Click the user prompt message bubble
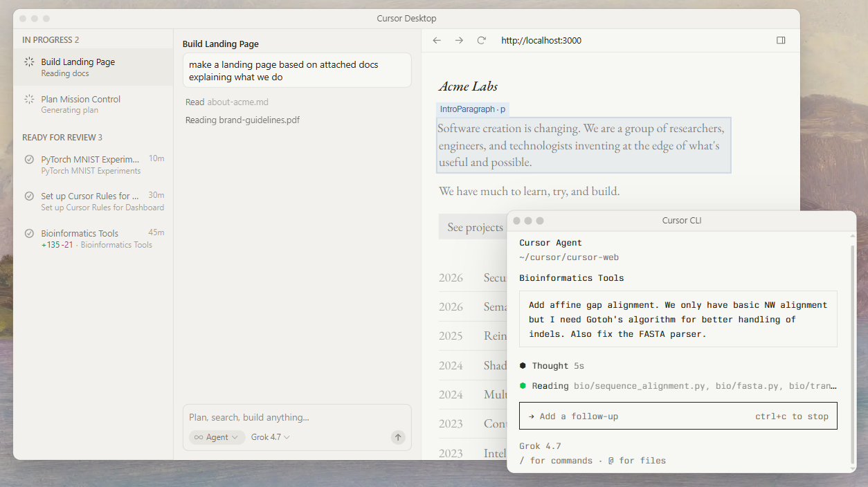Image resolution: width=868 pixels, height=487 pixels. pyautogui.click(x=297, y=71)
